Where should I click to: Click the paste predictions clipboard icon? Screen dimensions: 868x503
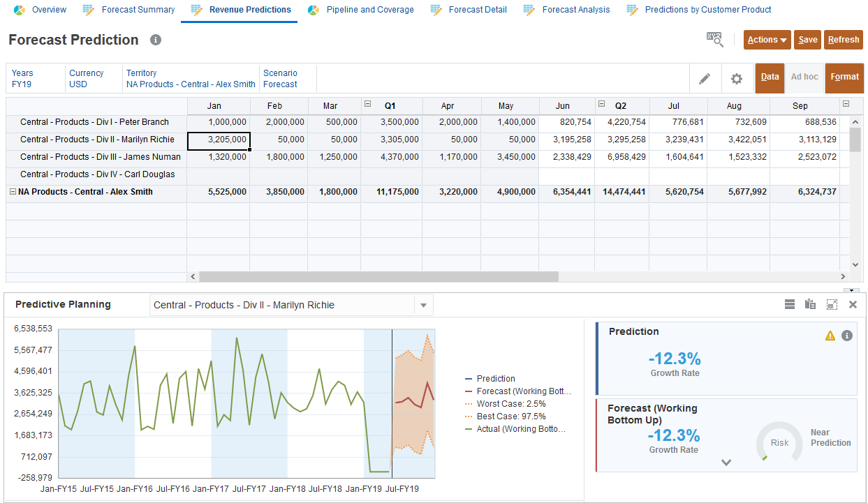[x=810, y=304]
